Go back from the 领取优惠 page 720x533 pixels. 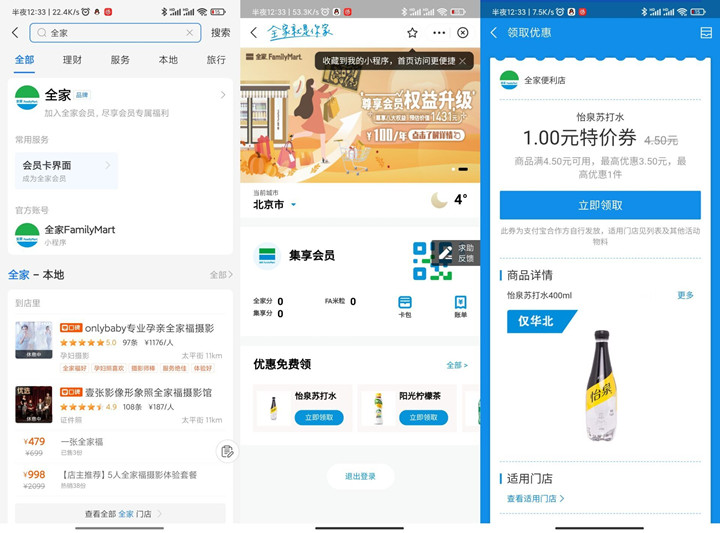[x=494, y=33]
